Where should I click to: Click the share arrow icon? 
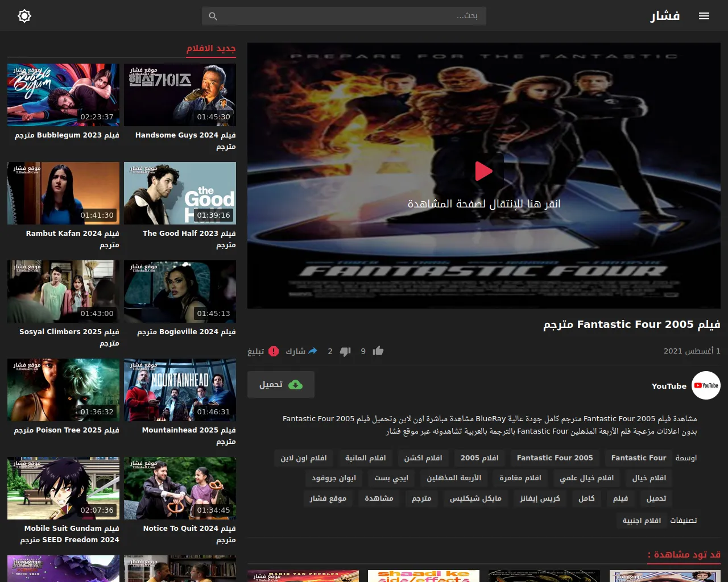(x=312, y=351)
